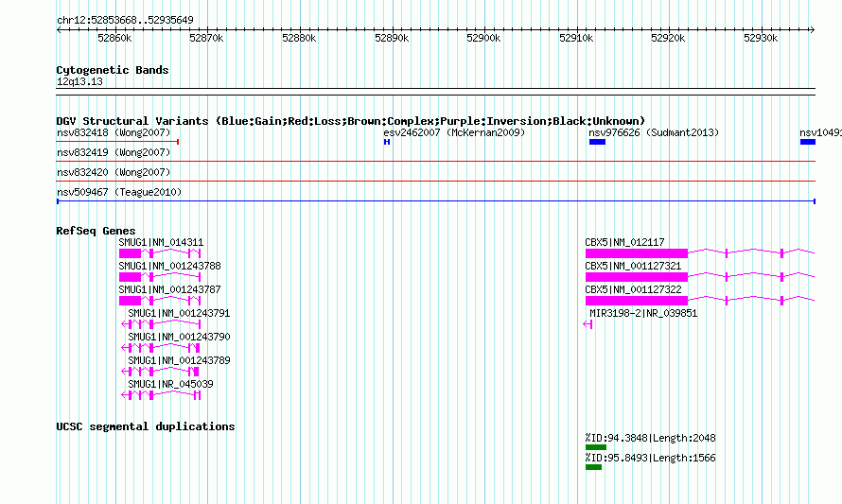Select SMUG1|NM_014311 transcript label
The height and width of the screenshot is (504, 842).
(161, 243)
